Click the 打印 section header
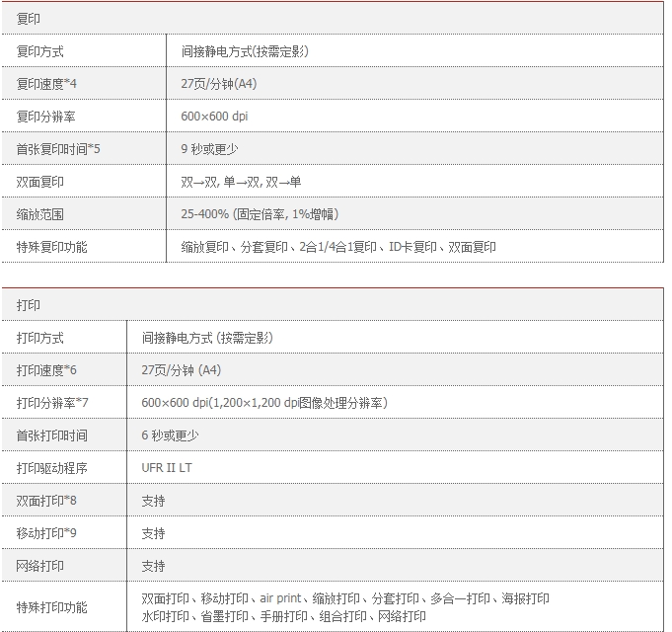 click(30, 305)
